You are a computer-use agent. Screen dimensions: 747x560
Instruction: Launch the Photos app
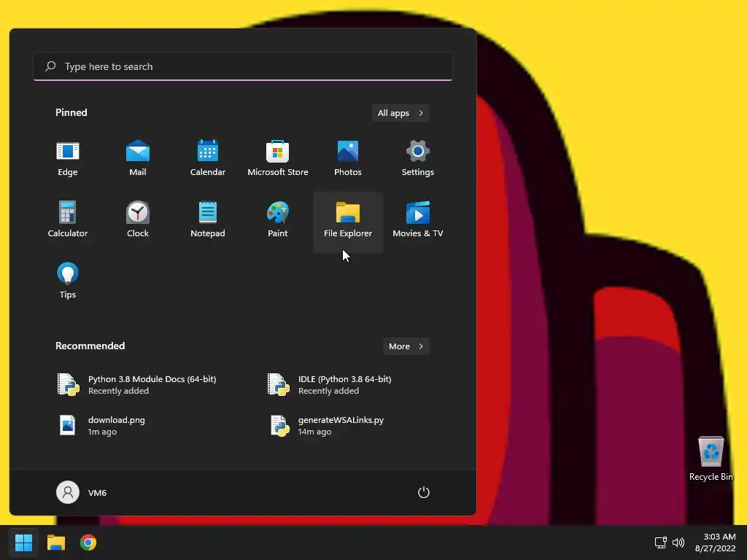point(348,160)
